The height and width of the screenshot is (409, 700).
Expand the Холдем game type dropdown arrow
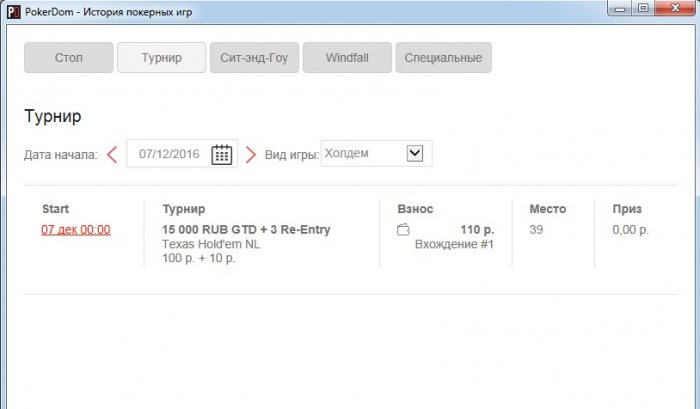point(415,153)
